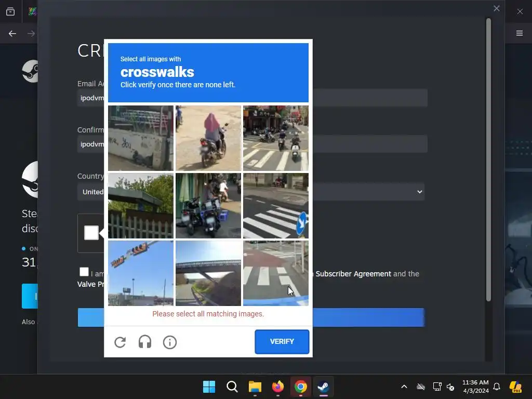Select the pink-hooded scooter rider tile
The width and height of the screenshot is (532, 399).
208,138
